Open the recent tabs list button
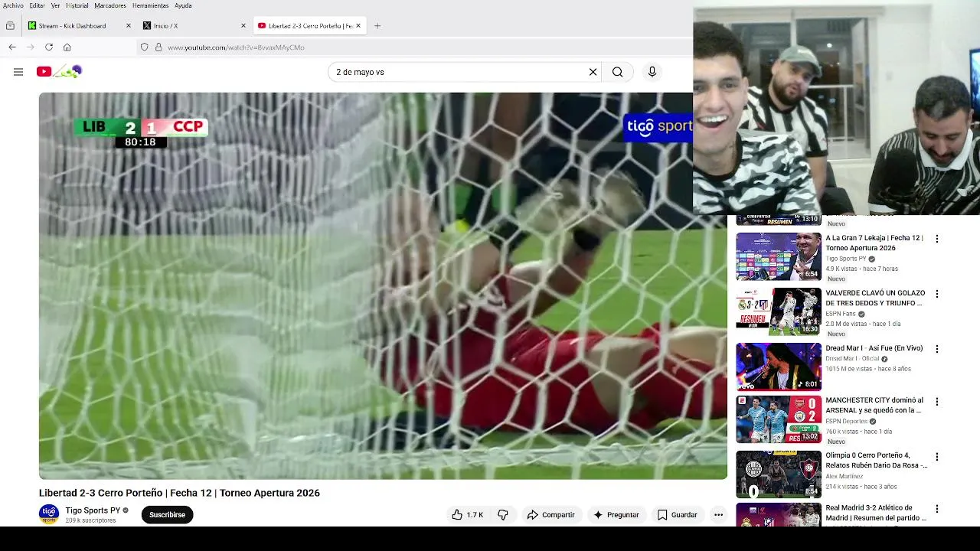Image resolution: width=980 pixels, height=551 pixels. coord(10,26)
